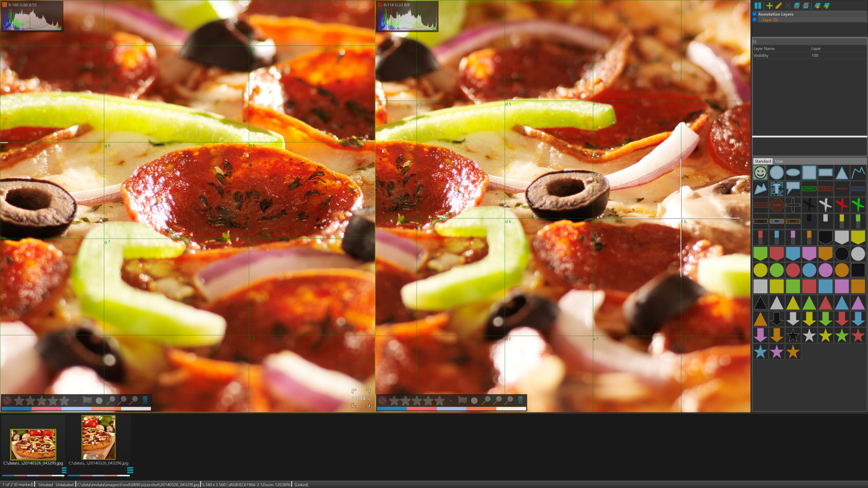This screenshot has width=868, height=488.
Task: Open rating dropdown arrow in left viewer
Action: (75, 401)
